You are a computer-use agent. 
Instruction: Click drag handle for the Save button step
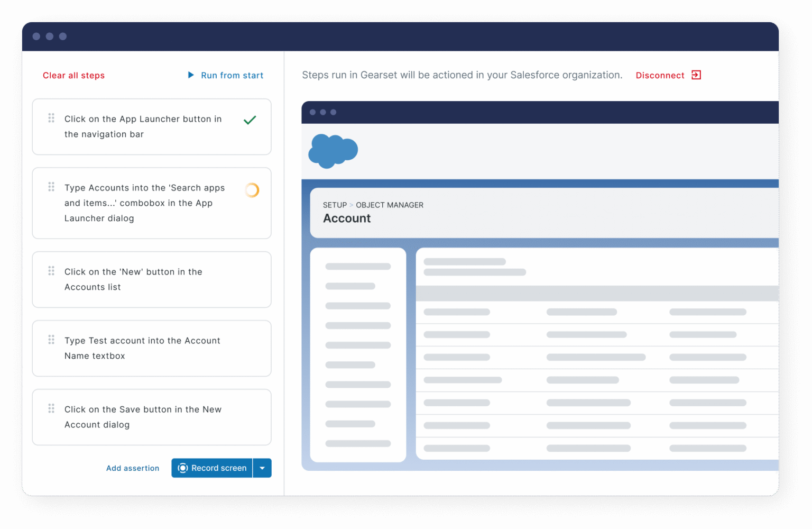point(51,408)
